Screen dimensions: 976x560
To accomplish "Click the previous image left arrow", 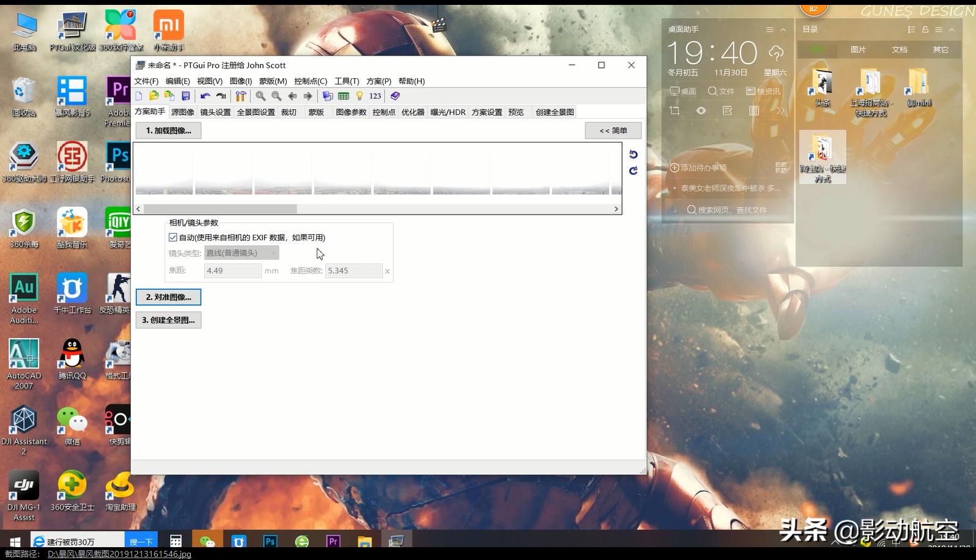I will [x=292, y=96].
